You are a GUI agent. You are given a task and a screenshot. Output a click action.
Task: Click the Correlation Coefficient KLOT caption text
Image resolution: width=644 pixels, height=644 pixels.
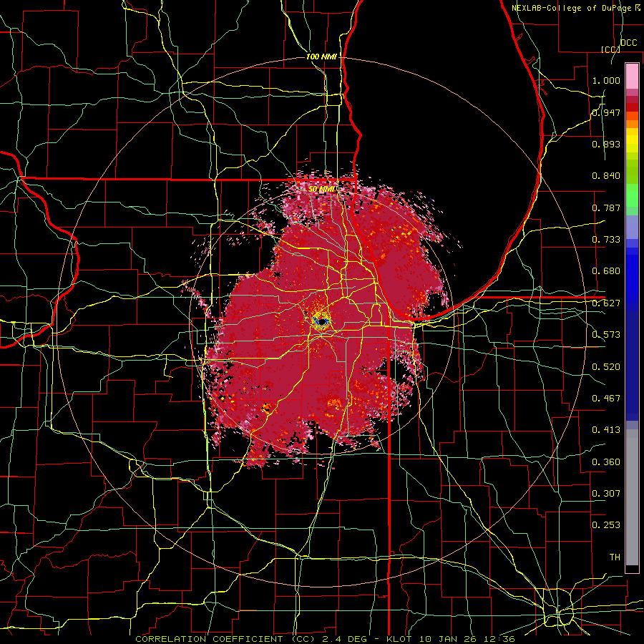coord(325,639)
